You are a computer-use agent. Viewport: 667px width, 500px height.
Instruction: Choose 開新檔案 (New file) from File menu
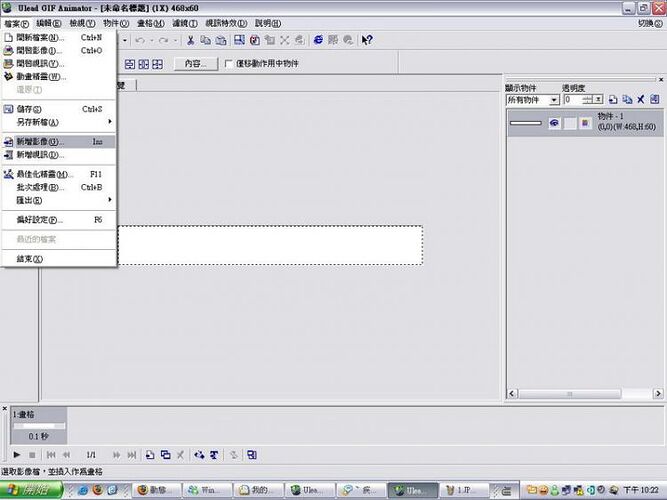(59, 37)
